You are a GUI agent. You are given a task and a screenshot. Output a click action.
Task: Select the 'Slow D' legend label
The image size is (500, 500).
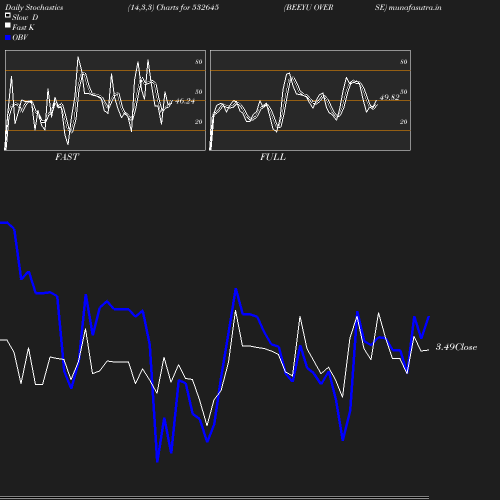25,17
